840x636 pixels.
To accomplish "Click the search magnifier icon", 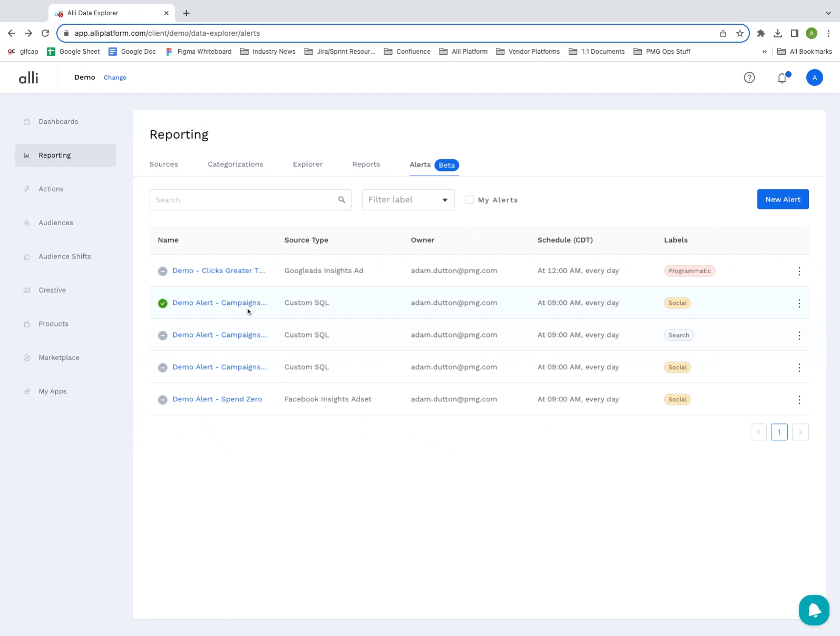I will [x=341, y=200].
